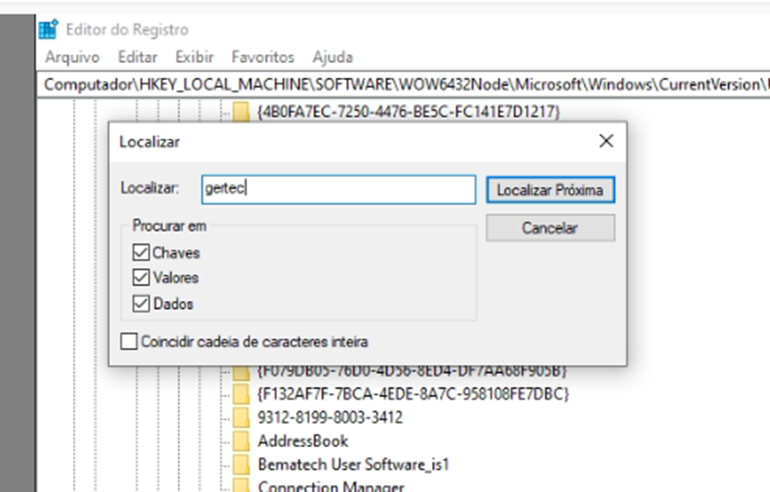The width and height of the screenshot is (770, 492).
Task: Select the {4B0FA7EC-7250-4476-BE5C-FC141E7D1217} key
Action: click(x=408, y=111)
